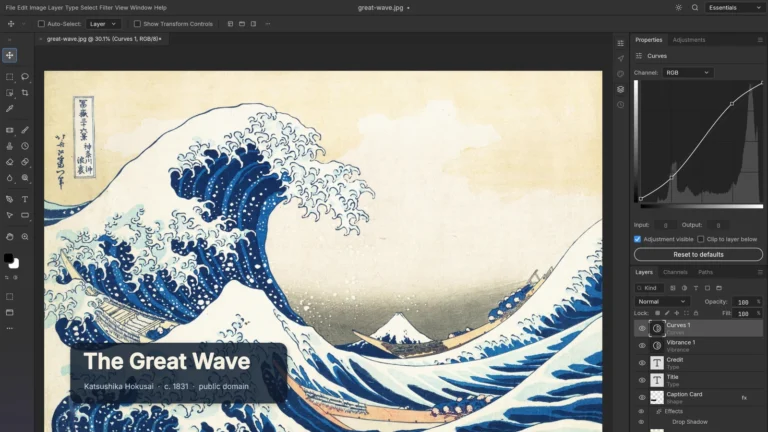768x432 pixels.
Task: Uncheck Adjustment visible option
Action: pyautogui.click(x=637, y=239)
